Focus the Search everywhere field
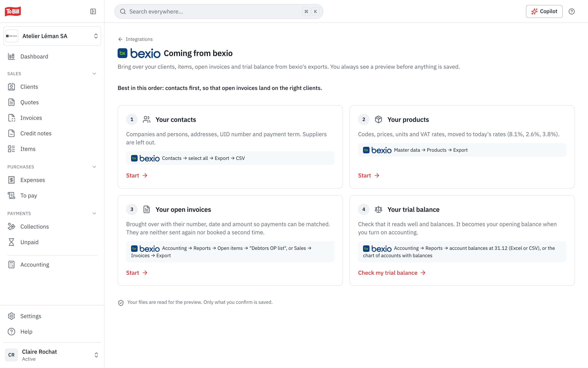Screen dimensions: 588x368 219,11
